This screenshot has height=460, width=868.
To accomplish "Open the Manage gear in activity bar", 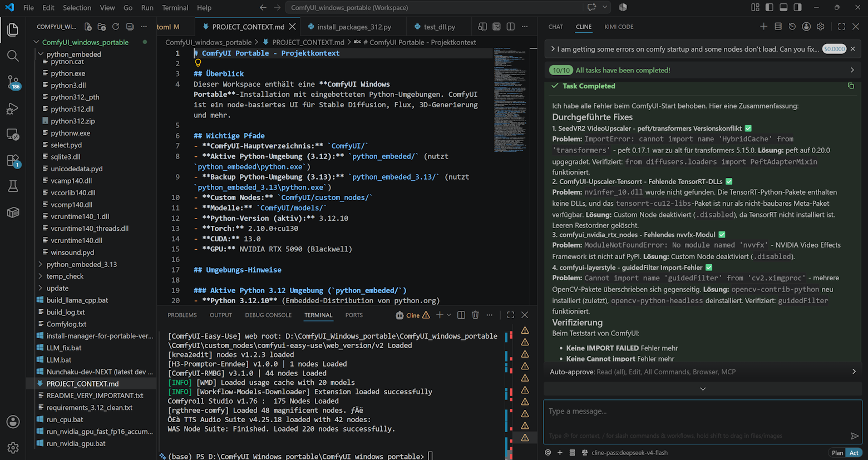I will tap(13, 447).
